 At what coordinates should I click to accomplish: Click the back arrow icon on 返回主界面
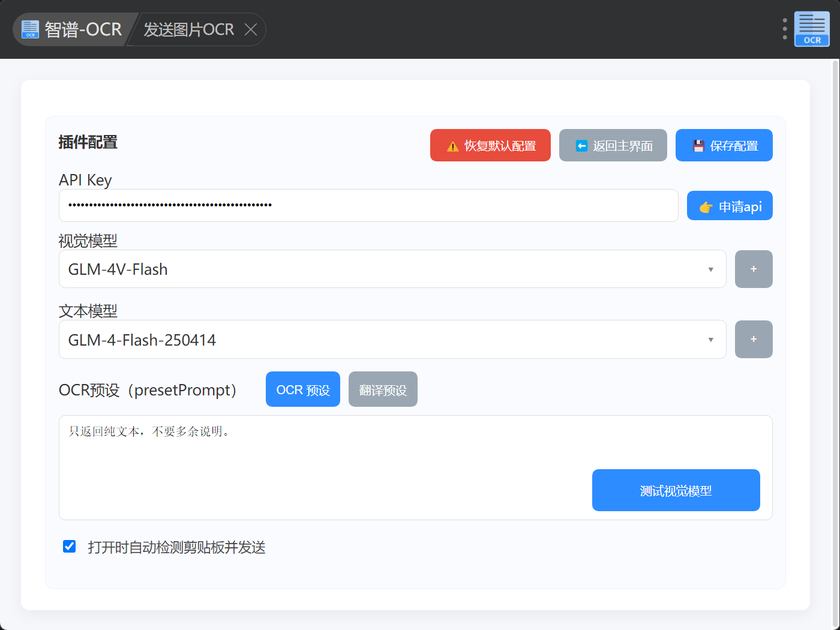point(581,146)
